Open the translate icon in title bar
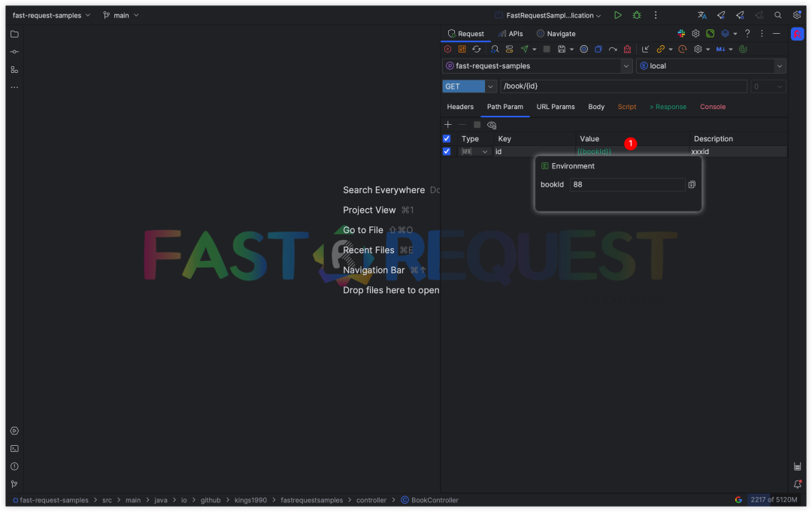This screenshot has width=812, height=512. 701,15
